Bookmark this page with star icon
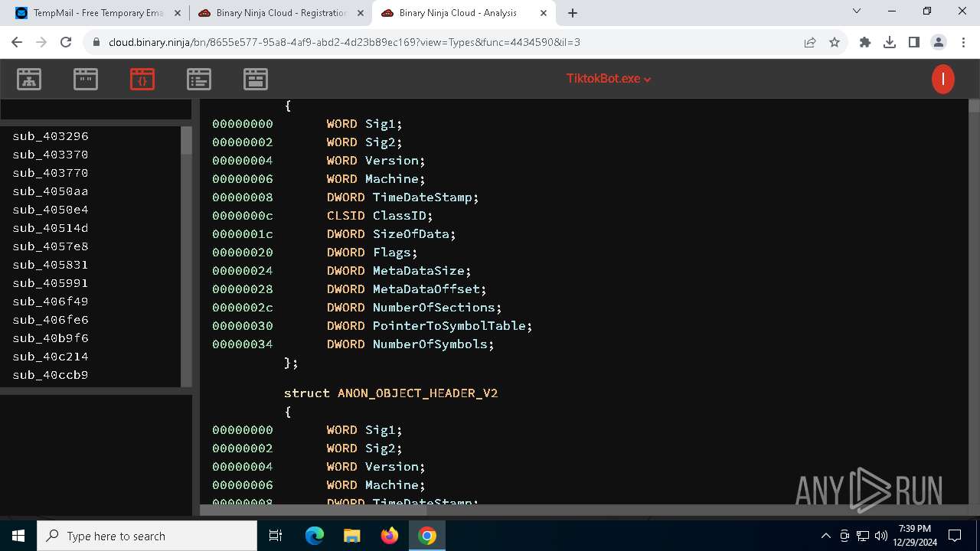The image size is (980, 551). point(835,42)
